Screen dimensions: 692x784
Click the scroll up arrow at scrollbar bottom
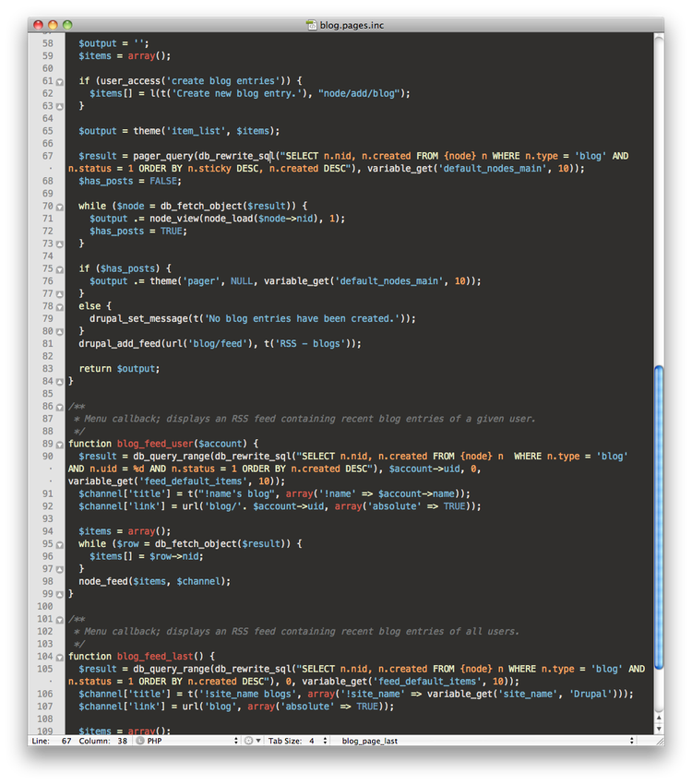(x=659, y=718)
